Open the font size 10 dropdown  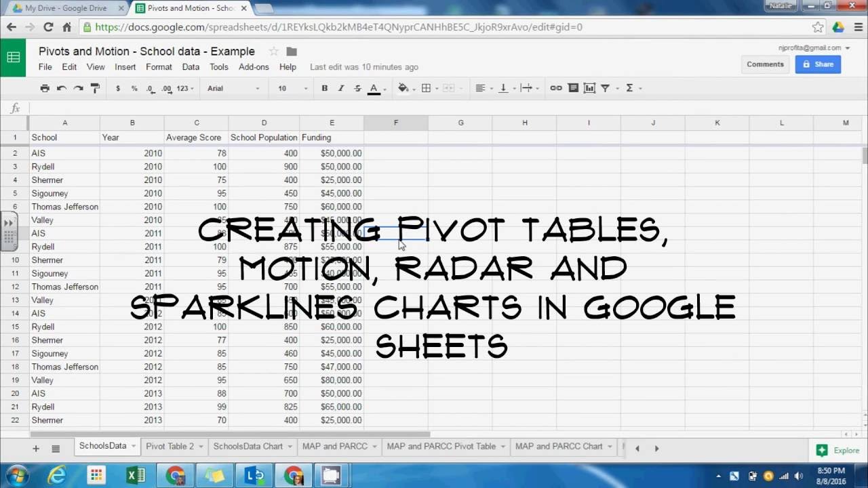[x=292, y=88]
